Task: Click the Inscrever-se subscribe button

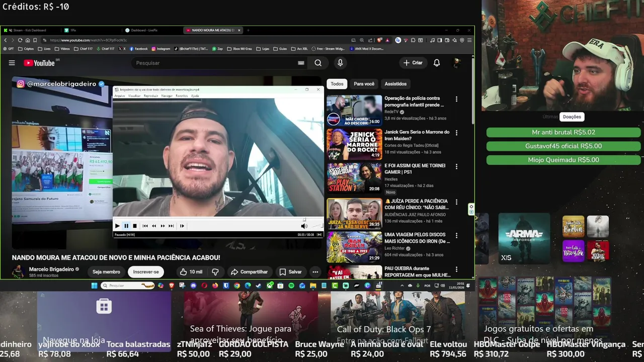Action: tap(146, 272)
